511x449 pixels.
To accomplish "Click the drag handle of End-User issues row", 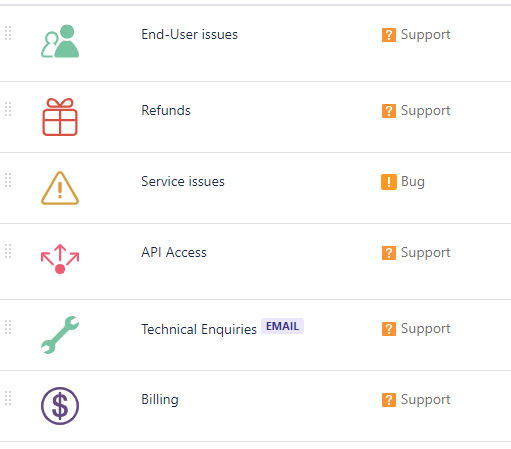I will click(8, 33).
